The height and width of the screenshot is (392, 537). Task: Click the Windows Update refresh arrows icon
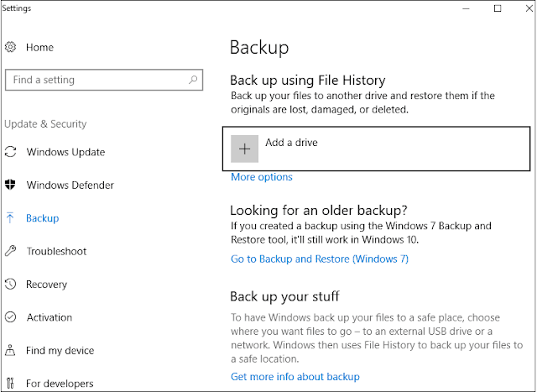tap(11, 152)
